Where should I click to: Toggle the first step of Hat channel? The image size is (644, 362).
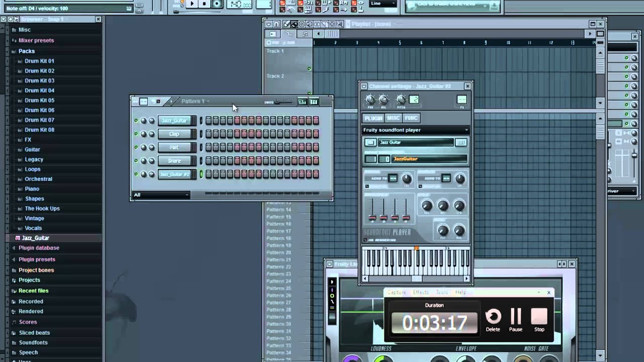pyautogui.click(x=208, y=147)
